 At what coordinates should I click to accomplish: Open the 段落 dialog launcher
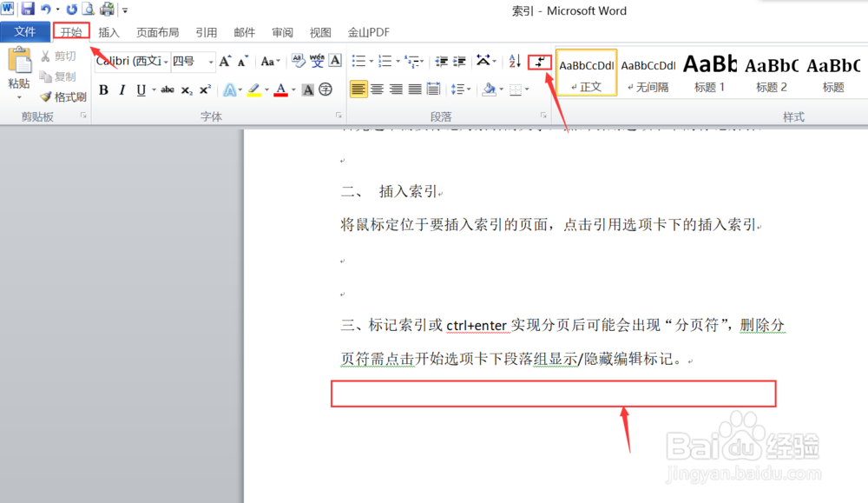tap(543, 116)
